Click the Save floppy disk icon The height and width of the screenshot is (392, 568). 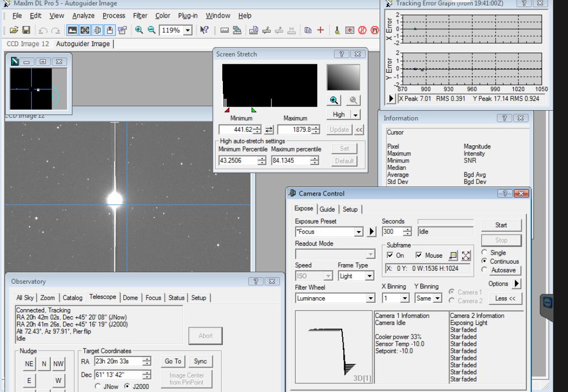click(x=26, y=30)
